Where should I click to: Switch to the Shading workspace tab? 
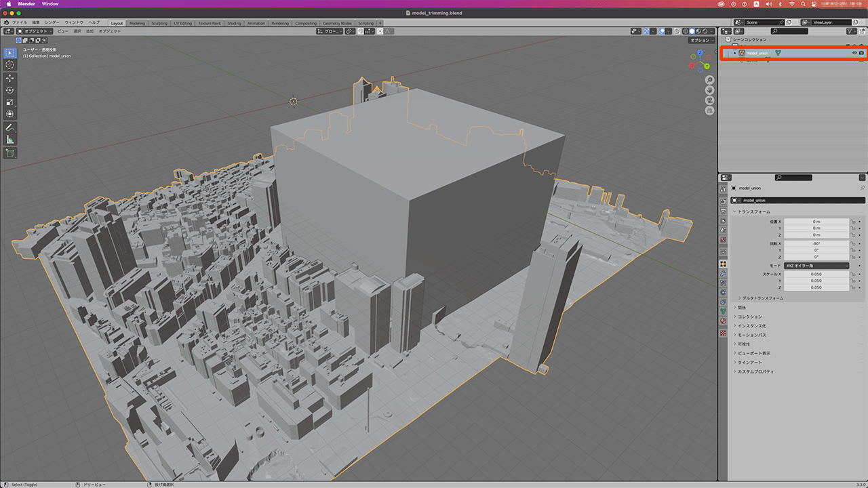click(x=234, y=23)
